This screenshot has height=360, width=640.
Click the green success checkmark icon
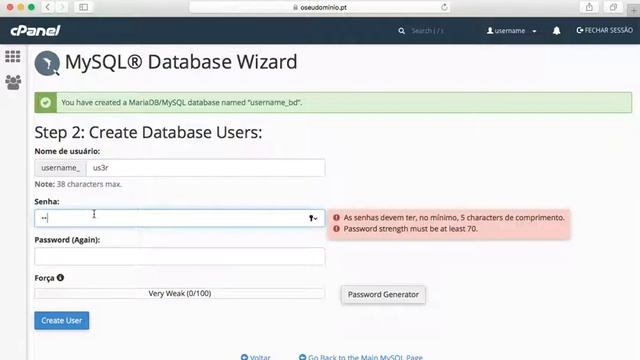coord(46,102)
